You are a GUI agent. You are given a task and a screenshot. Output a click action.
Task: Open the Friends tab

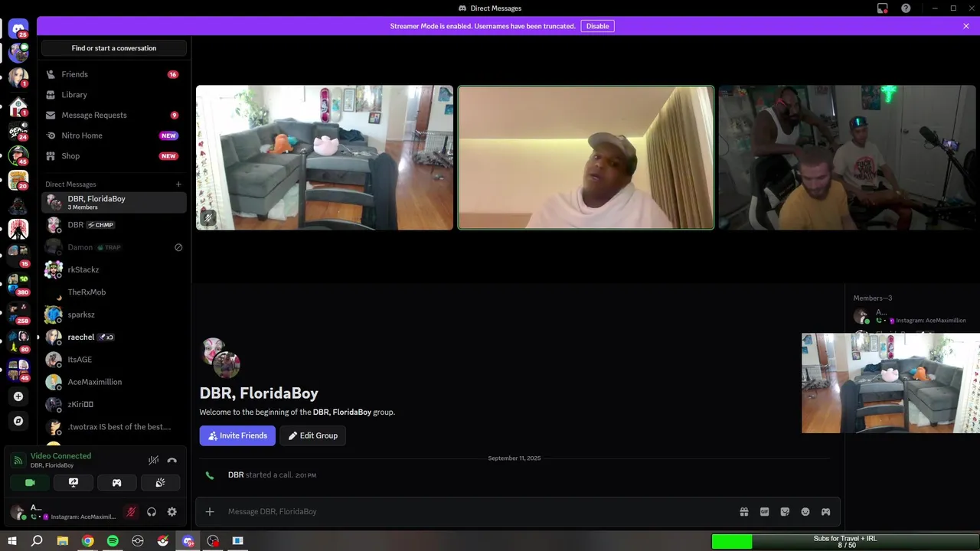(114, 74)
